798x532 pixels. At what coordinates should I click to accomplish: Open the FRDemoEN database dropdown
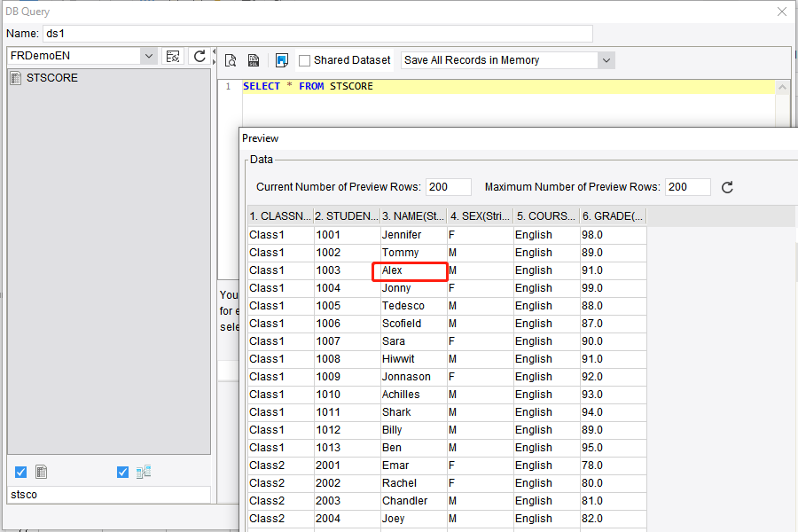[148, 55]
